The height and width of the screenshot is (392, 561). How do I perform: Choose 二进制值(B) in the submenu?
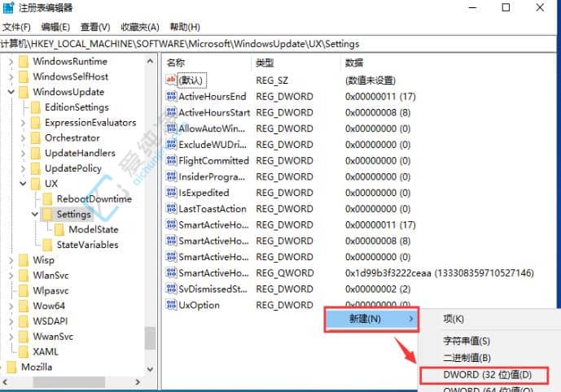tap(467, 358)
